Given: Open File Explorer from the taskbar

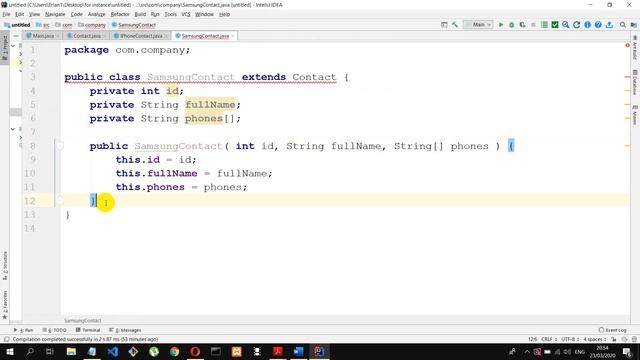Looking at the screenshot, I should [x=71, y=351].
